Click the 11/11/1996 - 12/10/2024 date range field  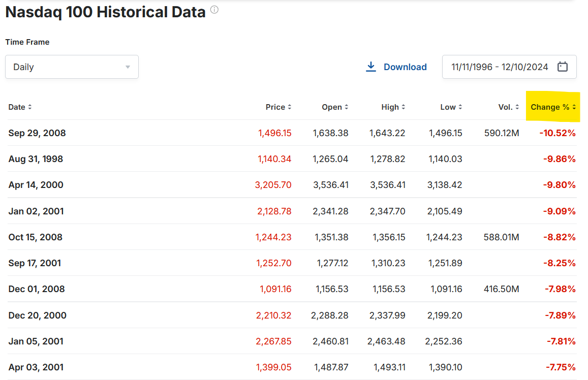pyautogui.click(x=509, y=67)
